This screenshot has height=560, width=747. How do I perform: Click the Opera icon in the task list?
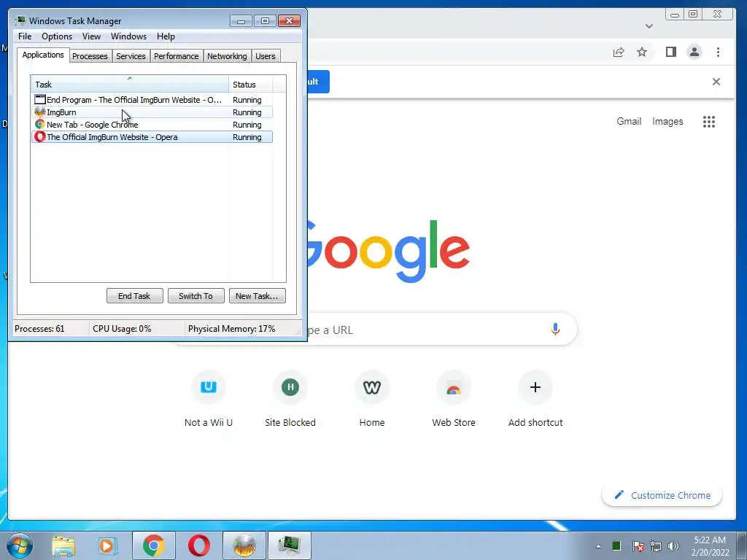[40, 137]
